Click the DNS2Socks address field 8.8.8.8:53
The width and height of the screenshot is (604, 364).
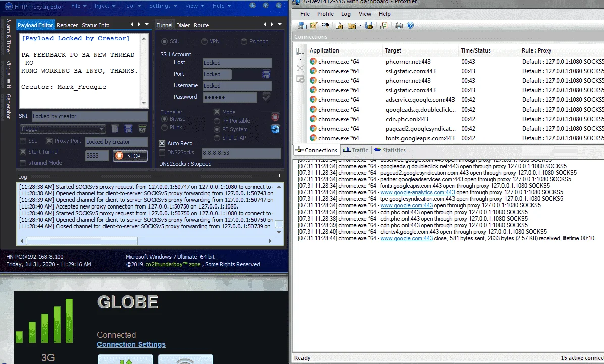coord(241,153)
